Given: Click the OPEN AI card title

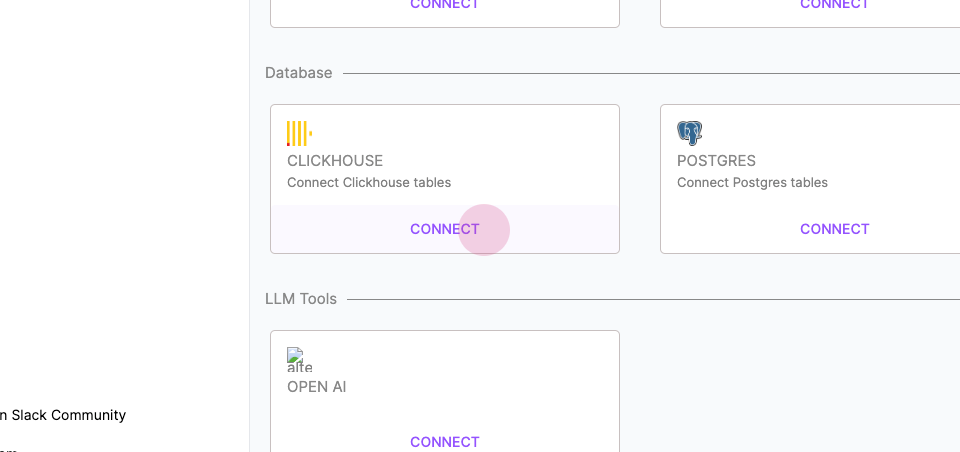Looking at the screenshot, I should 317,387.
